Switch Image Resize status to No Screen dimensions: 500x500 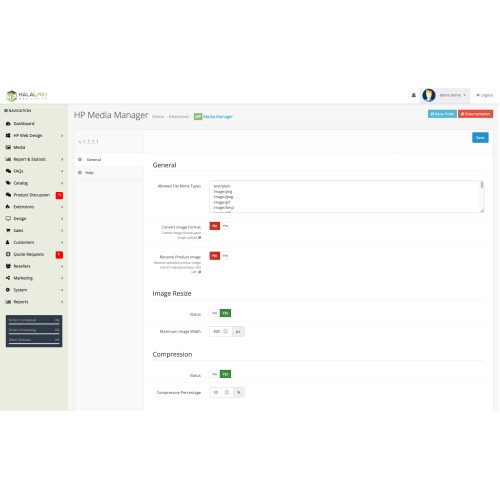214,313
